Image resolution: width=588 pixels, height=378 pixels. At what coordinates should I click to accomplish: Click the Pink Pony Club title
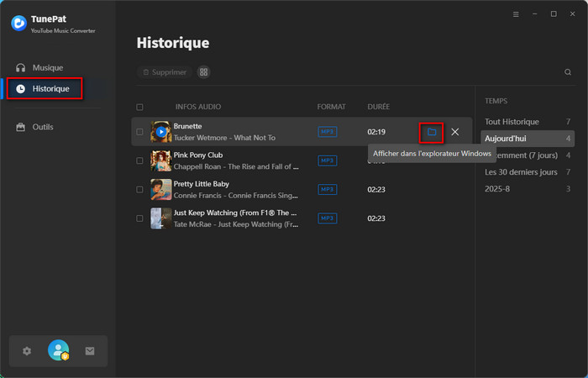[x=198, y=155]
